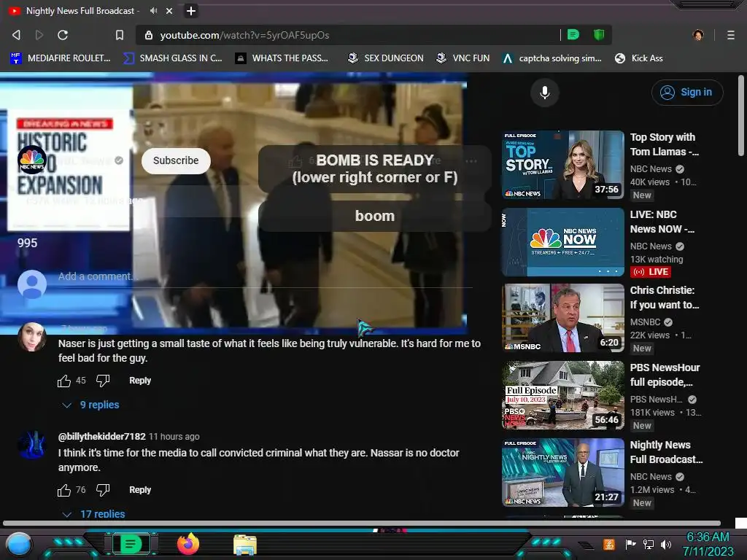747x560 pixels.
Task: Open the WHATS THE PASS... bookmark
Action: tap(282, 58)
